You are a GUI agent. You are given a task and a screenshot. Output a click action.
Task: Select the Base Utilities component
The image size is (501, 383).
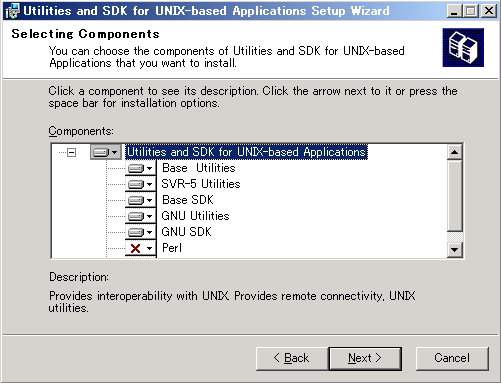(199, 168)
